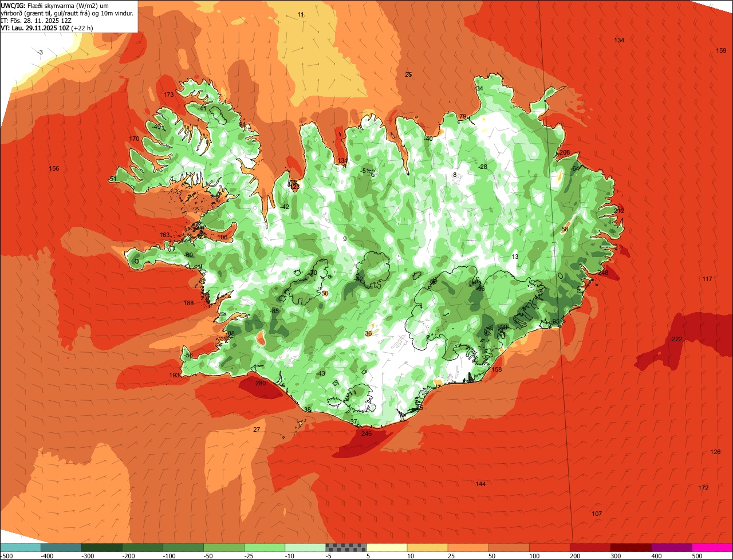Image resolution: width=733 pixels, height=560 pixels.
Task: Click the map value '79' on the north coast
Action: (463, 116)
